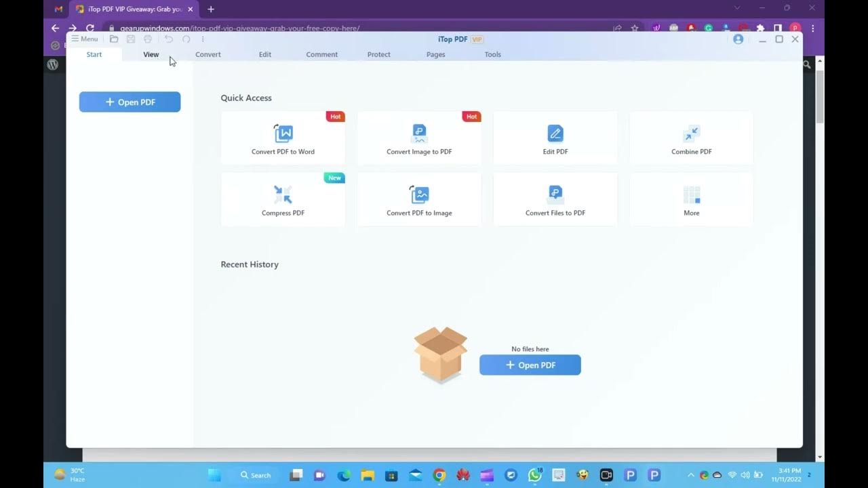Open WhatsApp from the taskbar
Screen dimensions: 868x488
click(x=535, y=475)
